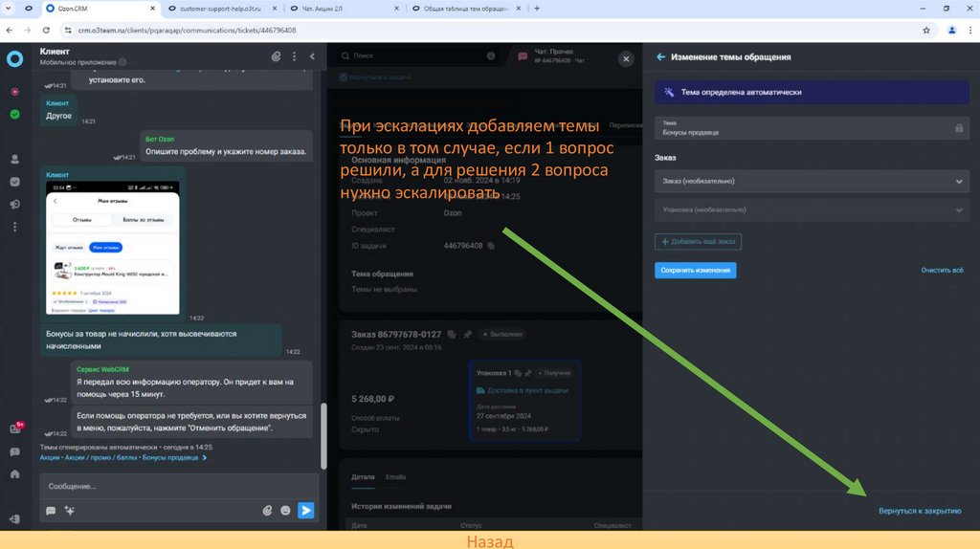Viewport: 980px width, 549px height.
Task: Click the red record status icon in sidebar
Action: pos(14,92)
